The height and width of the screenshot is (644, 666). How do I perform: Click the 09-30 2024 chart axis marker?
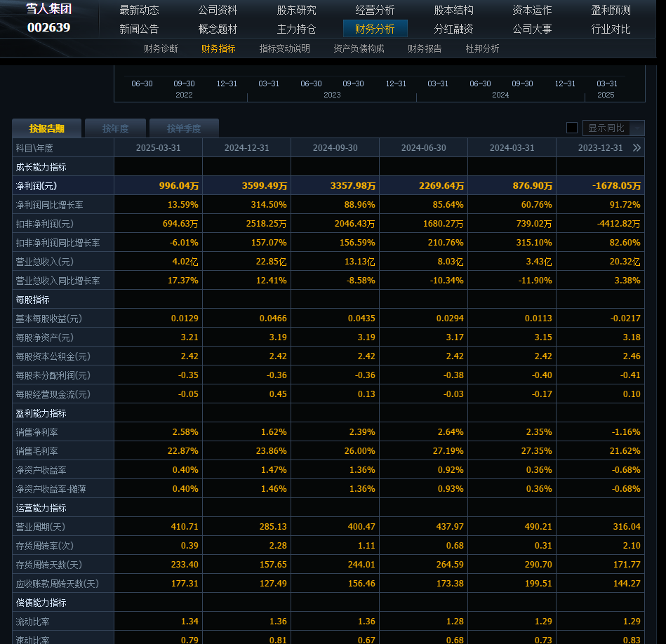click(522, 83)
